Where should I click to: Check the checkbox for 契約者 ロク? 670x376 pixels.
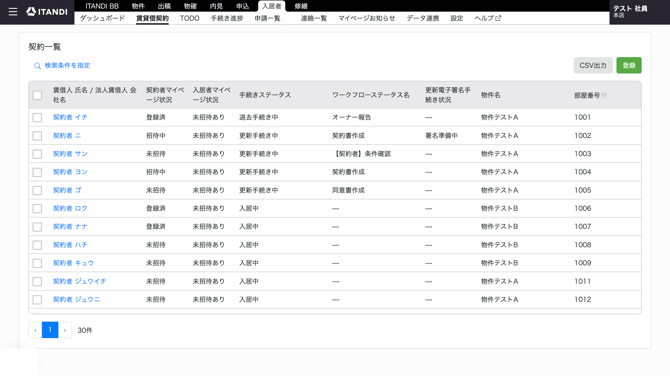point(37,209)
